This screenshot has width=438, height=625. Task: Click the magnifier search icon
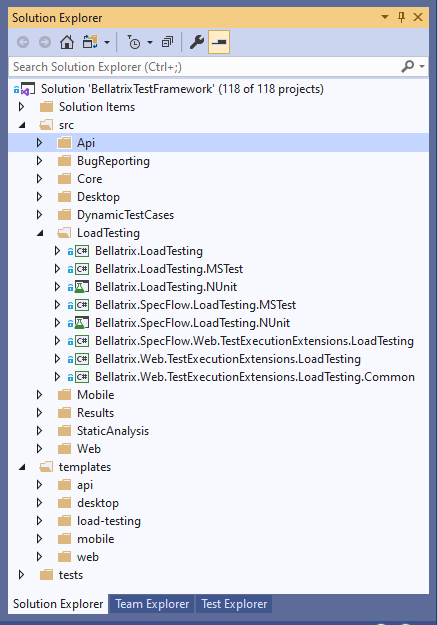pyautogui.click(x=407, y=67)
